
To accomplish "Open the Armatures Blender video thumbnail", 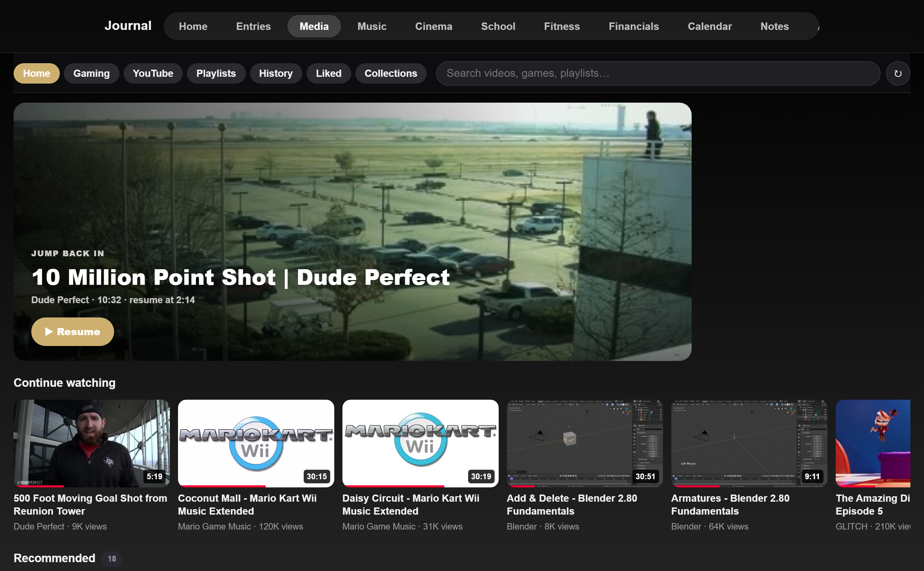I will pos(749,443).
